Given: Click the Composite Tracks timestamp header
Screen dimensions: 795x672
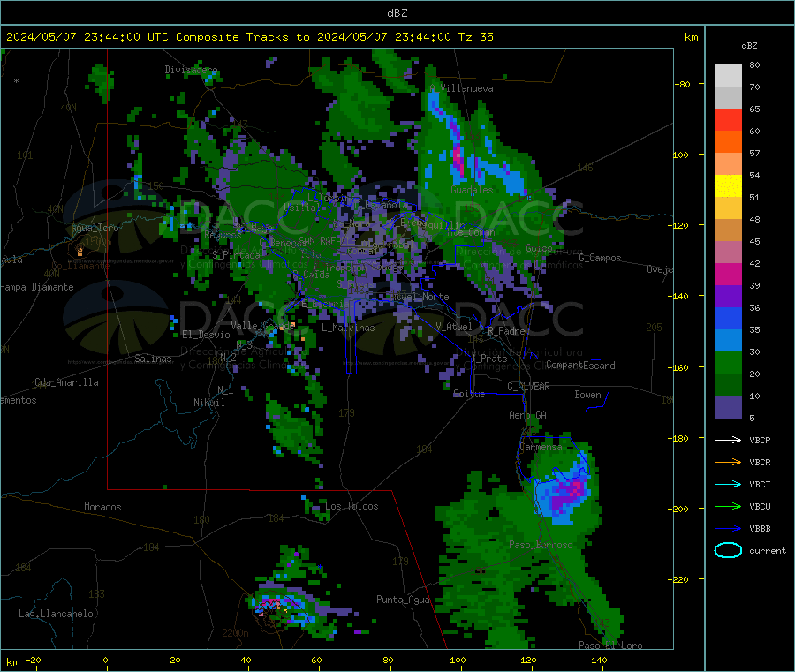Looking at the screenshot, I should tap(250, 37).
